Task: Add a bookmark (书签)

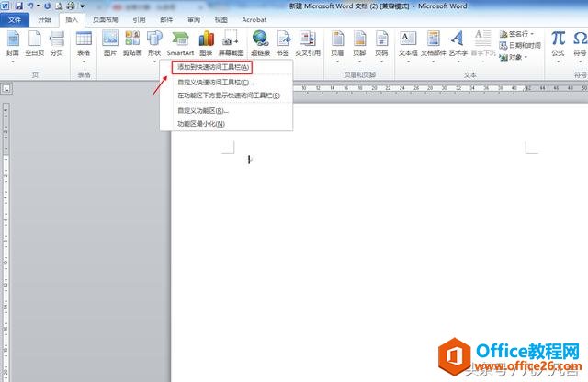Action: coord(283,43)
